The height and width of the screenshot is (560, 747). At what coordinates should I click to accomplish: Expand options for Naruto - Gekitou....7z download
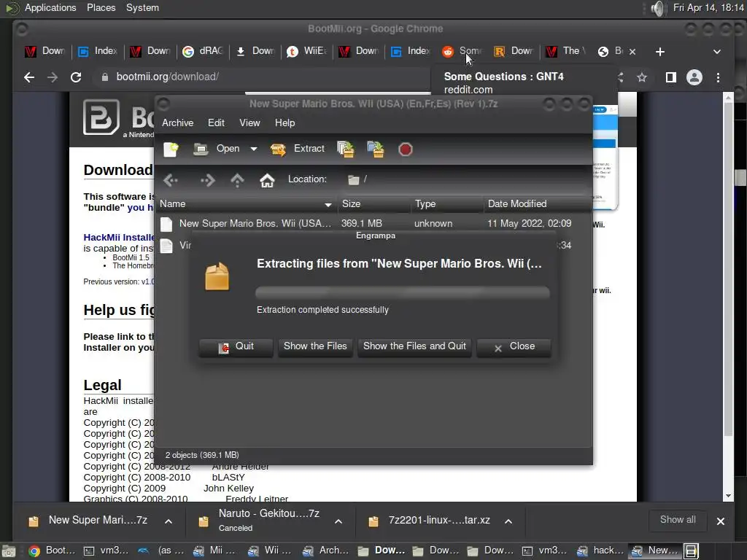point(338,521)
